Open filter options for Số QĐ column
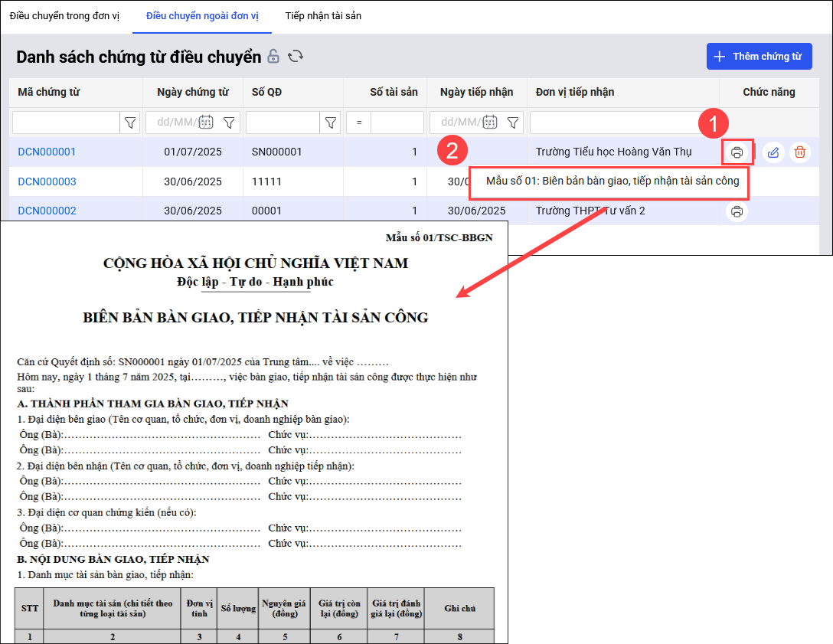This screenshot has width=833, height=644. tap(331, 123)
